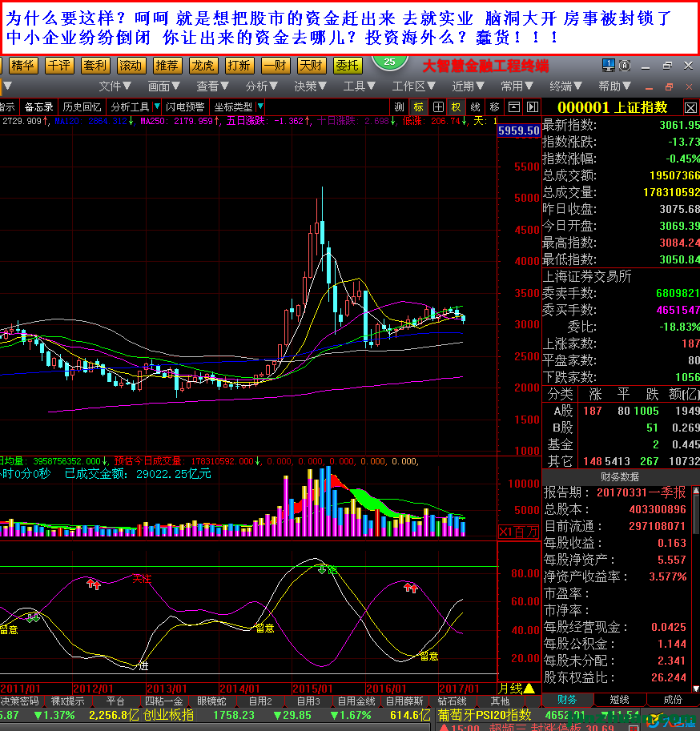
Task: Toggle the 测 measurement tool
Action: (x=399, y=107)
